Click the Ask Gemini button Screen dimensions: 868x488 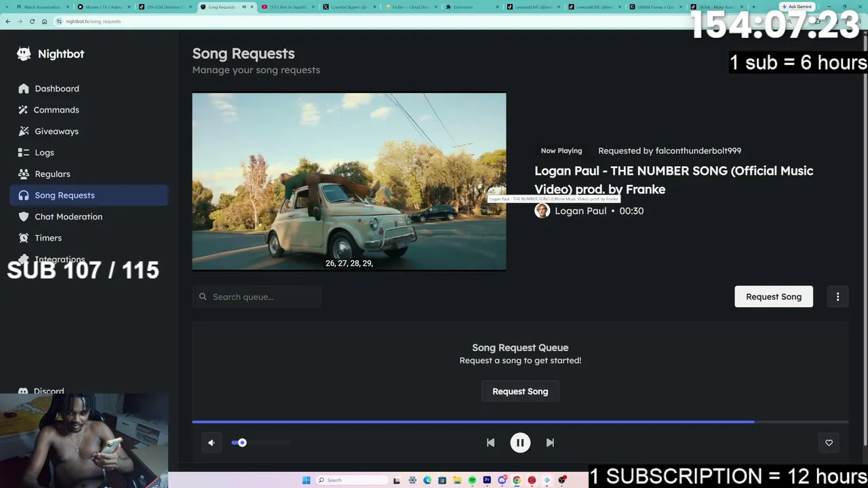pyautogui.click(x=797, y=7)
